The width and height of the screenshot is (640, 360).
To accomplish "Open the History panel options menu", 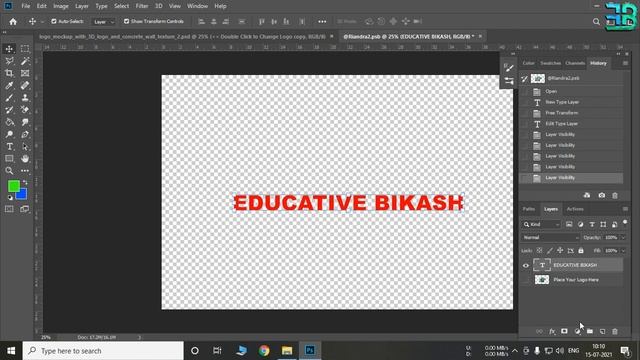I will (x=625, y=63).
